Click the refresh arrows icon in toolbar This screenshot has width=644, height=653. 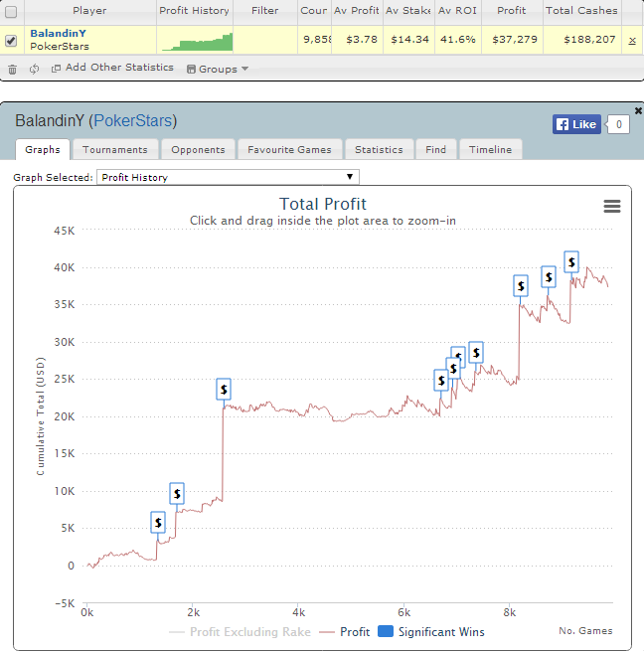(x=34, y=69)
